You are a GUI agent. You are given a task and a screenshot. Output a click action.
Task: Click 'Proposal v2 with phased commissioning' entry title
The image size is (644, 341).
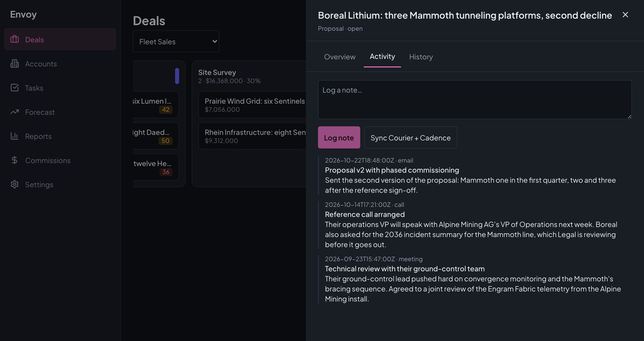[x=392, y=170]
